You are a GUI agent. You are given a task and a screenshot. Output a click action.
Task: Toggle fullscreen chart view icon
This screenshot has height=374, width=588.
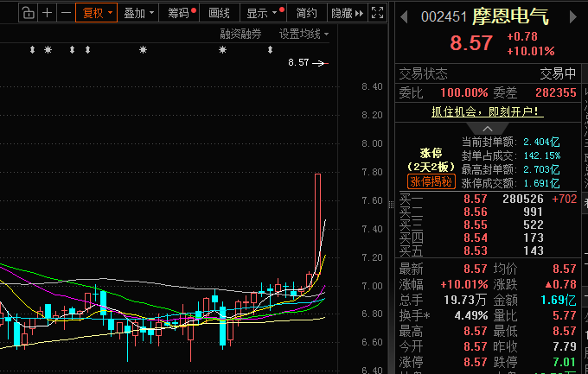pos(377,13)
